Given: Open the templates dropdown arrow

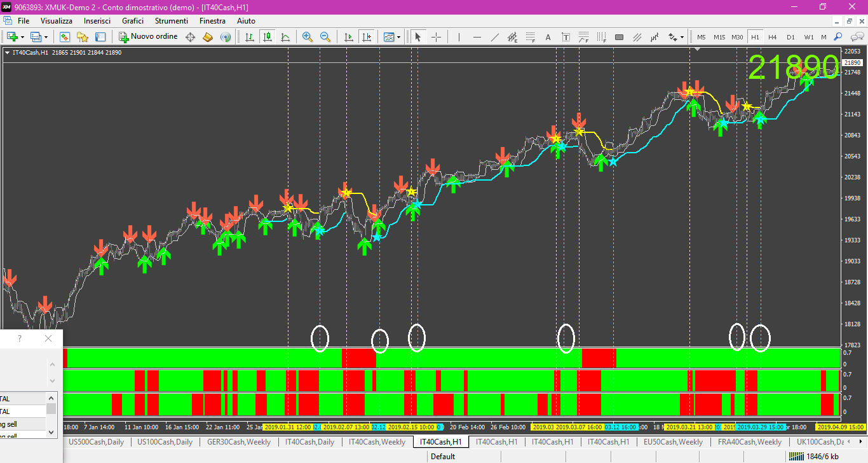Looking at the screenshot, I should click(x=398, y=37).
